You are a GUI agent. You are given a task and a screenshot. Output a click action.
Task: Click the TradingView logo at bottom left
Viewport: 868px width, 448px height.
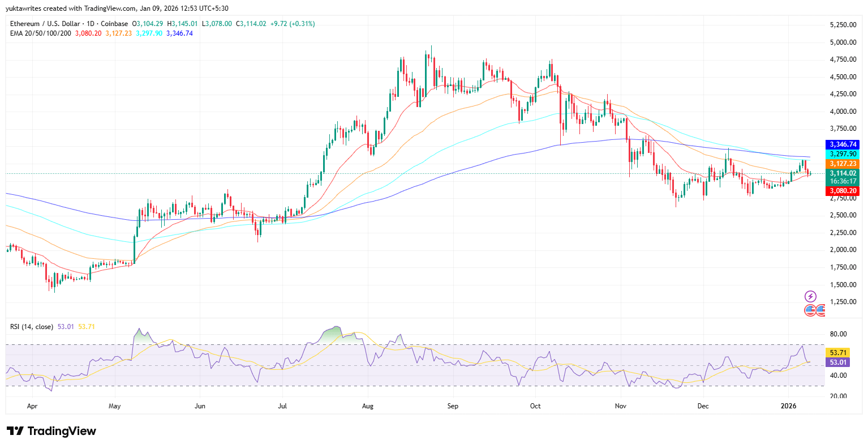point(51,432)
